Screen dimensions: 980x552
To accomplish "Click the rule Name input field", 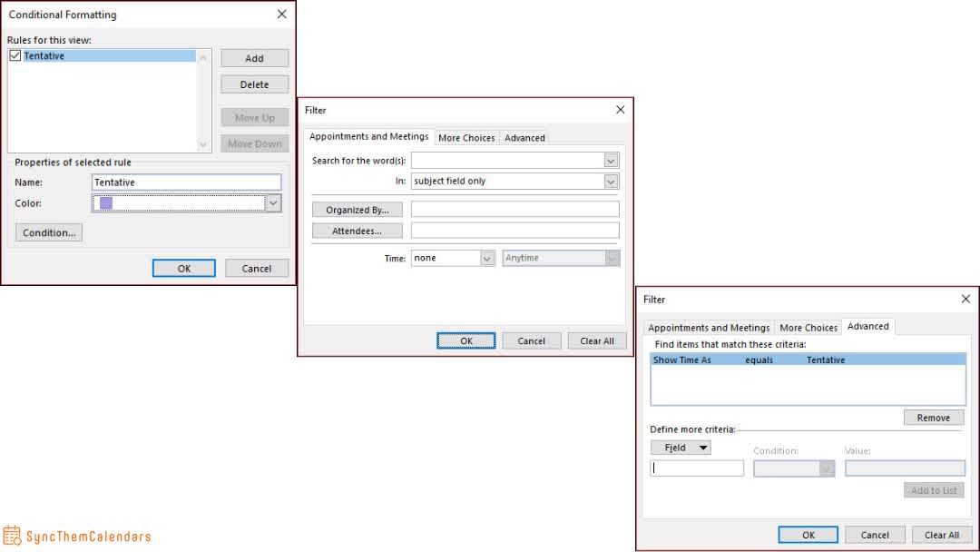I will (x=186, y=182).
